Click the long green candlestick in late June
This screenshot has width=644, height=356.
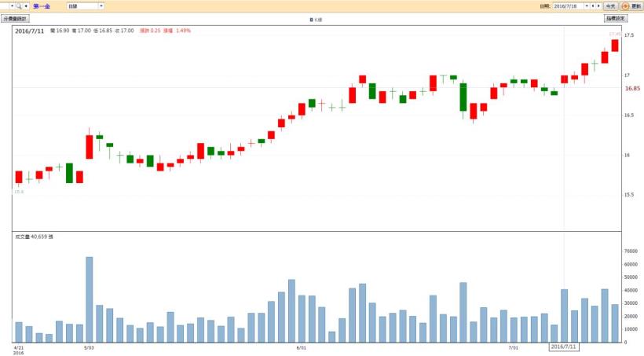[x=463, y=97]
